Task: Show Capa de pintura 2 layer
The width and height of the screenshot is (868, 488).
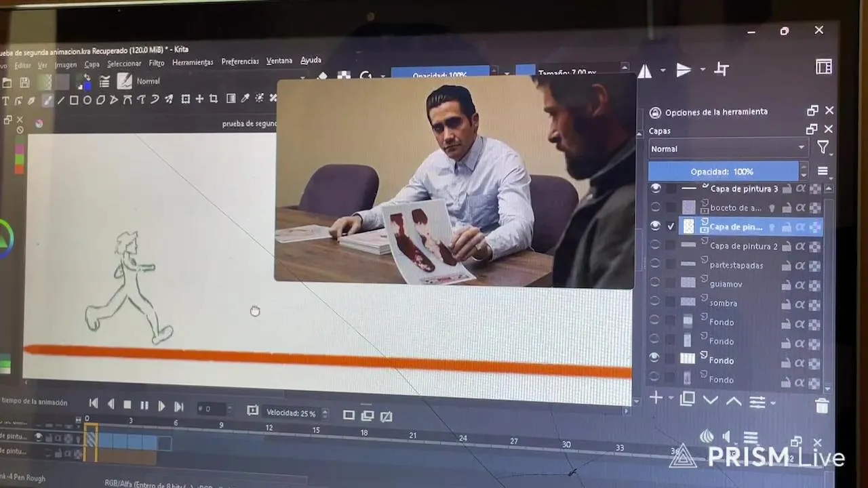Action: (x=655, y=245)
